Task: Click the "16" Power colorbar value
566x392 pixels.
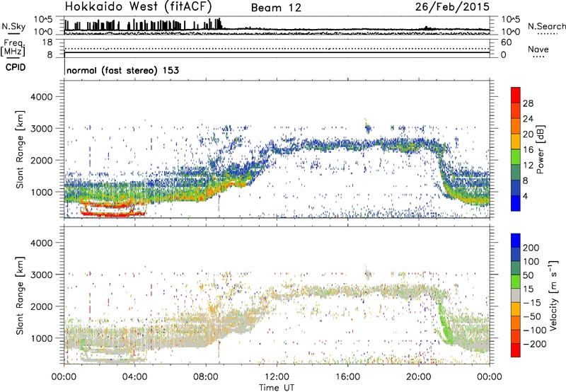Action: tap(528, 149)
